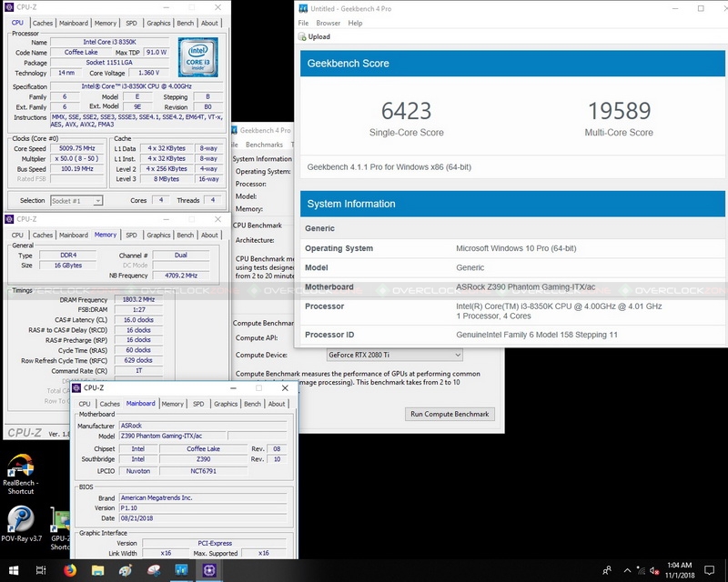Click the LPCIO chip value NCT6791
728x582 pixels.
(203, 471)
